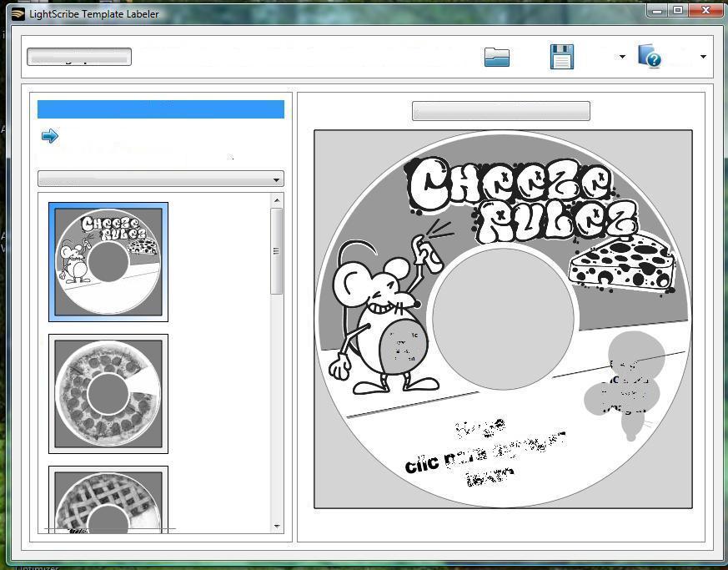Select the pepperoni pizza template thumbnail
Screen dimensions: 728x570
click(x=108, y=394)
